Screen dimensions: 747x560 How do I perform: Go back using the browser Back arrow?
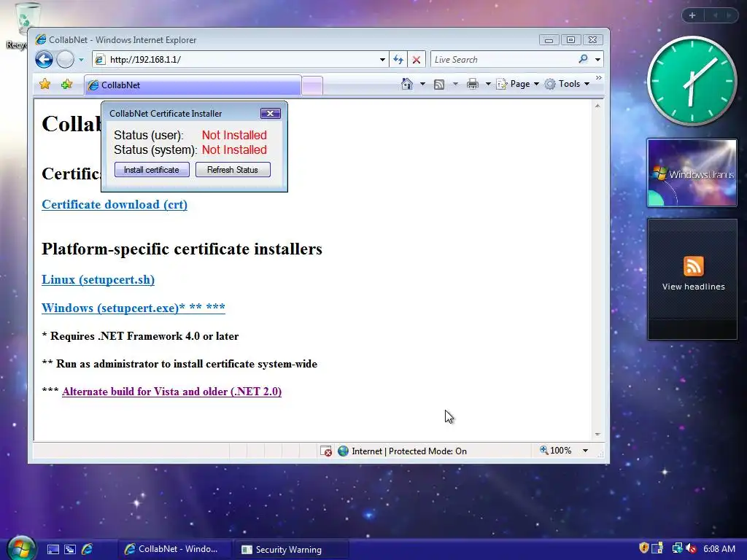[44, 60]
